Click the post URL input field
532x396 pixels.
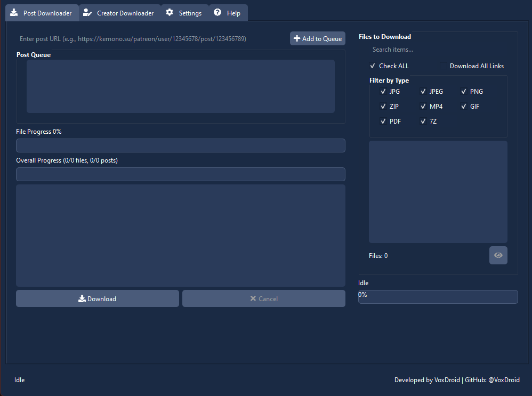pos(149,38)
